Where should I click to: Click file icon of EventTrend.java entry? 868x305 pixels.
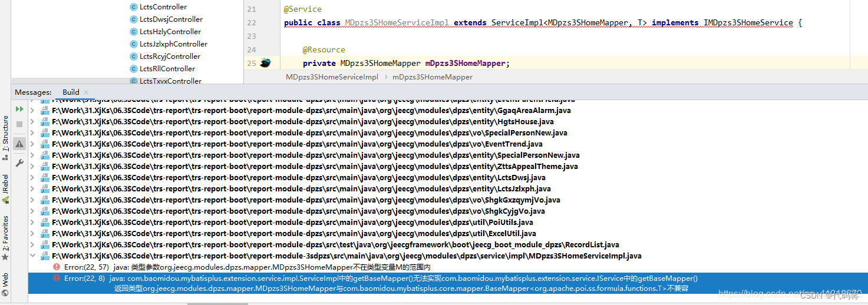[45, 144]
